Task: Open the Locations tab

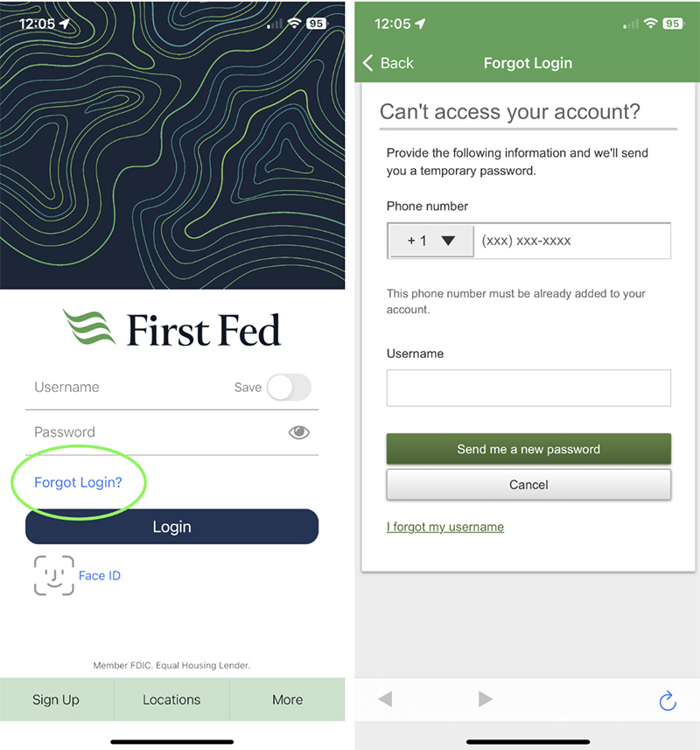Action: click(x=171, y=700)
